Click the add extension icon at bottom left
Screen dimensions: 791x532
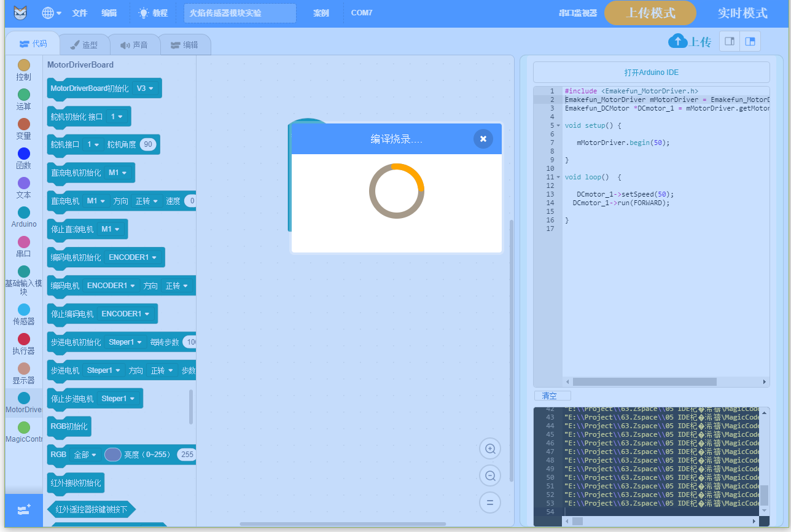24,510
